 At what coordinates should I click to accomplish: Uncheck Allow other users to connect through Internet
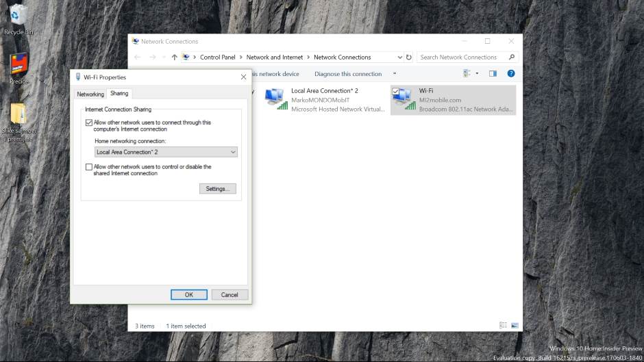click(x=88, y=123)
